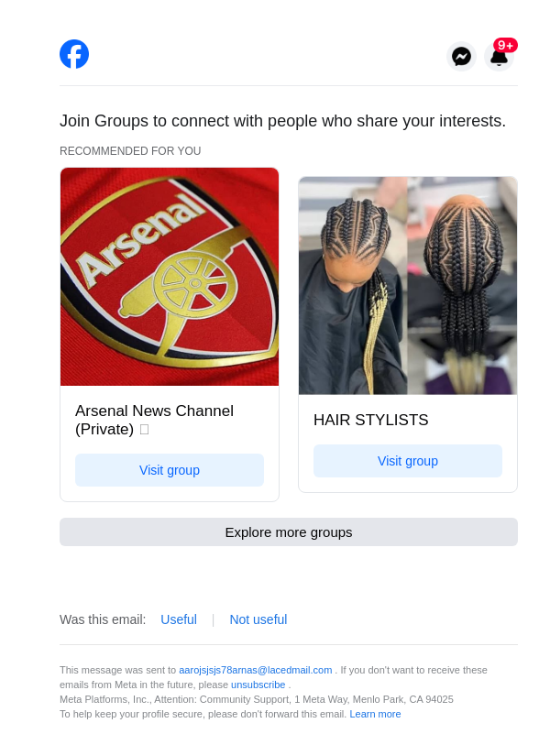Open the Arsenal crest group image
The height and width of the screenshot is (756, 550).
[170, 277]
